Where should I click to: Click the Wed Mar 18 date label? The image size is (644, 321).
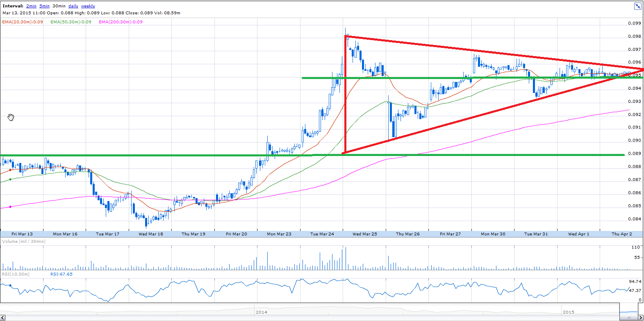[151, 234]
